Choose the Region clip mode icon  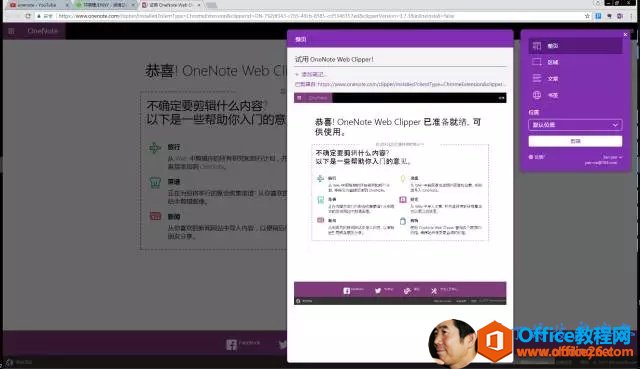point(537,62)
